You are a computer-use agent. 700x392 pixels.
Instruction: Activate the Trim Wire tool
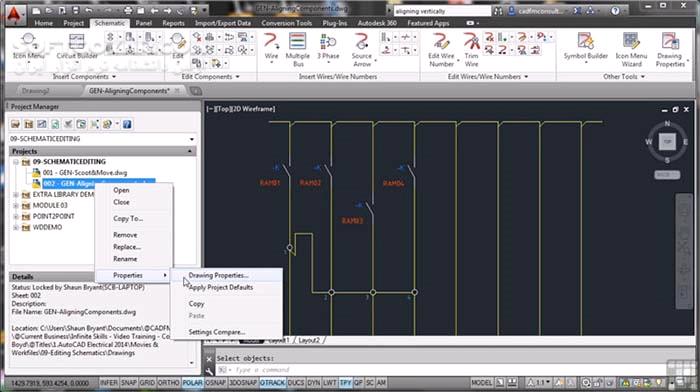click(471, 50)
